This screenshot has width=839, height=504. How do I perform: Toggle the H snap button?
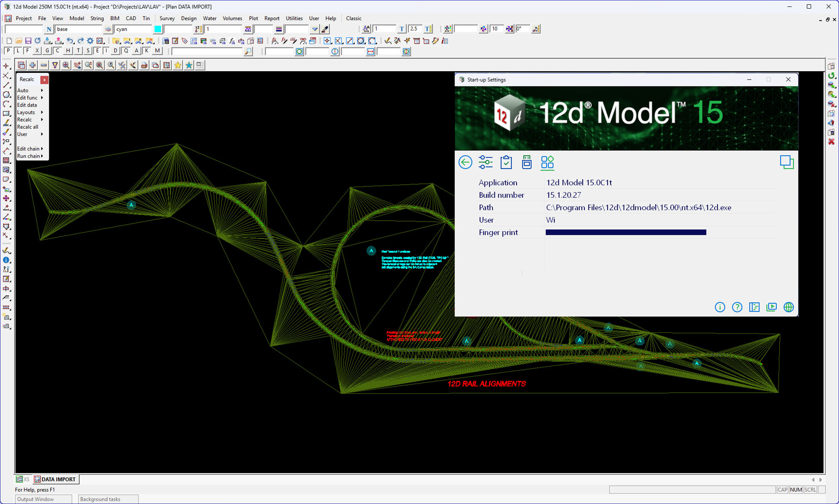point(68,50)
